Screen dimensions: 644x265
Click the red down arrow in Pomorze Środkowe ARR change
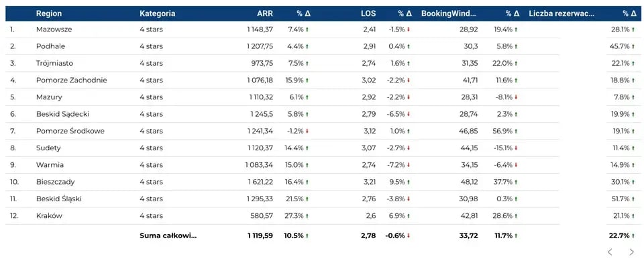point(307,131)
